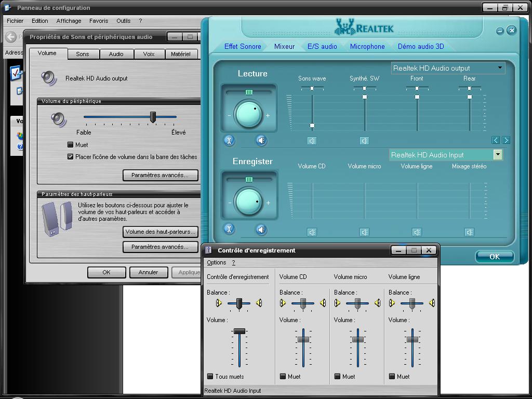Click Contrôle d'enregistrement window title icon

click(x=209, y=250)
